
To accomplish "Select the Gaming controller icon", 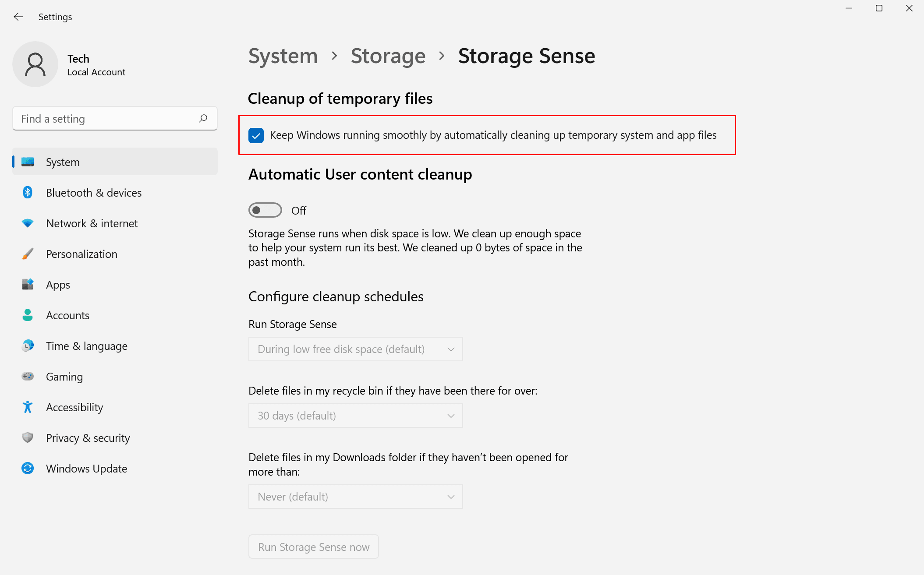I will coord(27,377).
